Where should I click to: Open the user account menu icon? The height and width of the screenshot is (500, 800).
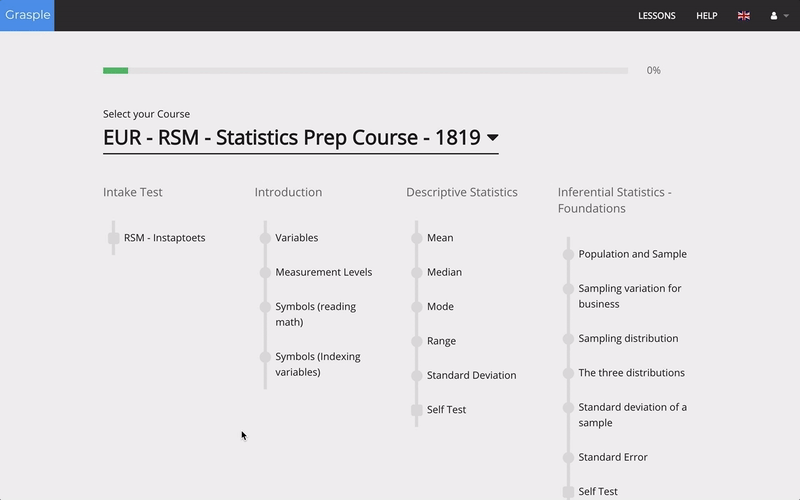(774, 16)
